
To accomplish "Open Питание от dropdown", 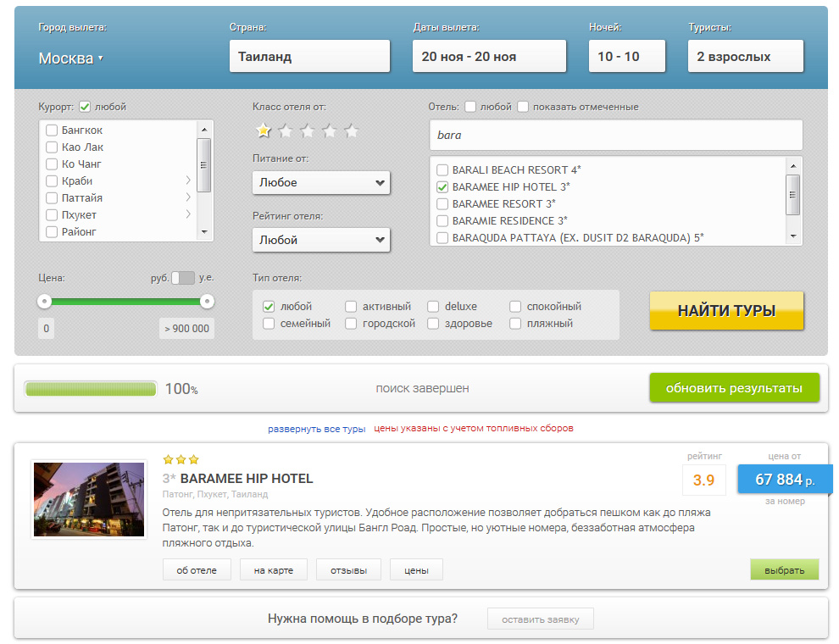I will [321, 182].
